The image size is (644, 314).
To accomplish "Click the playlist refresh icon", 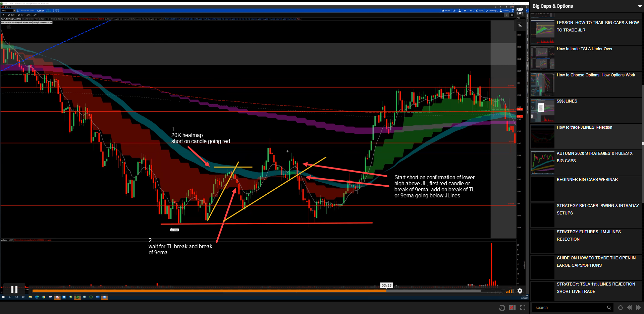I will 621,308.
